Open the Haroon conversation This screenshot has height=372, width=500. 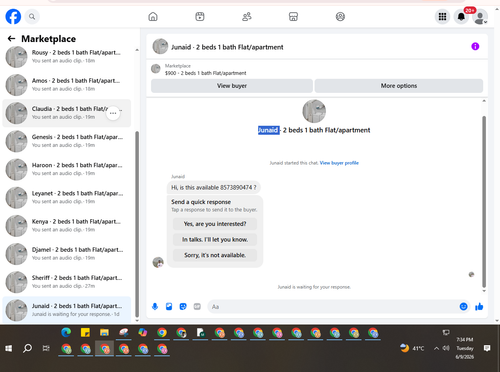pos(67,169)
